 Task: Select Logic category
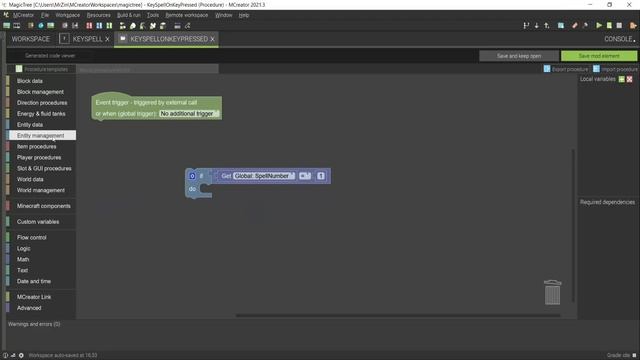coord(41,248)
